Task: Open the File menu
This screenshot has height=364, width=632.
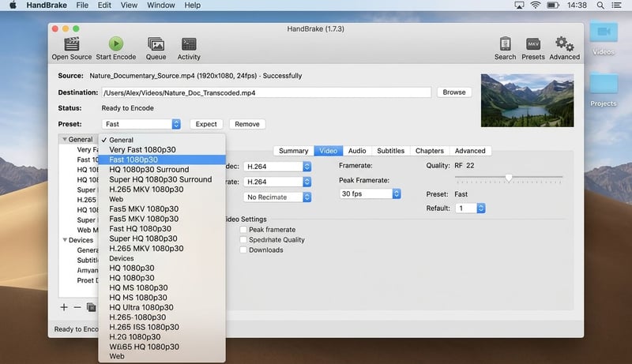Action: tap(82, 6)
